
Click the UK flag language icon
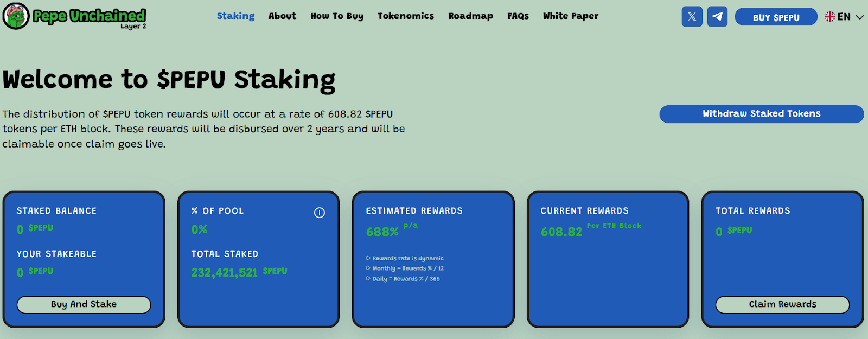830,17
